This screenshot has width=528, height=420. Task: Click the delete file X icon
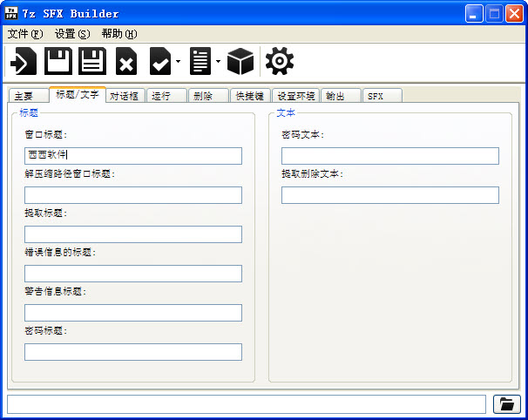click(x=126, y=62)
